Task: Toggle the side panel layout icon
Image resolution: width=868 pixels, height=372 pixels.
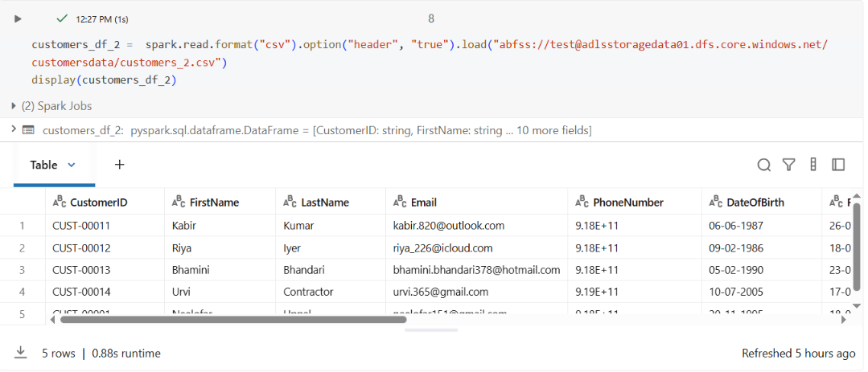Action: point(838,165)
